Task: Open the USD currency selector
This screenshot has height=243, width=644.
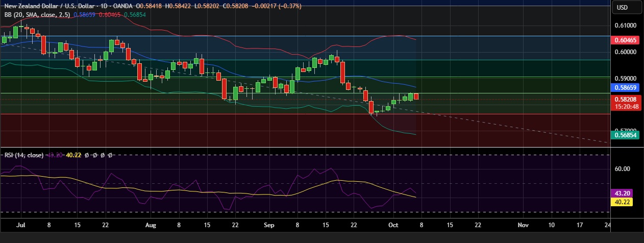Action: pyautogui.click(x=622, y=7)
